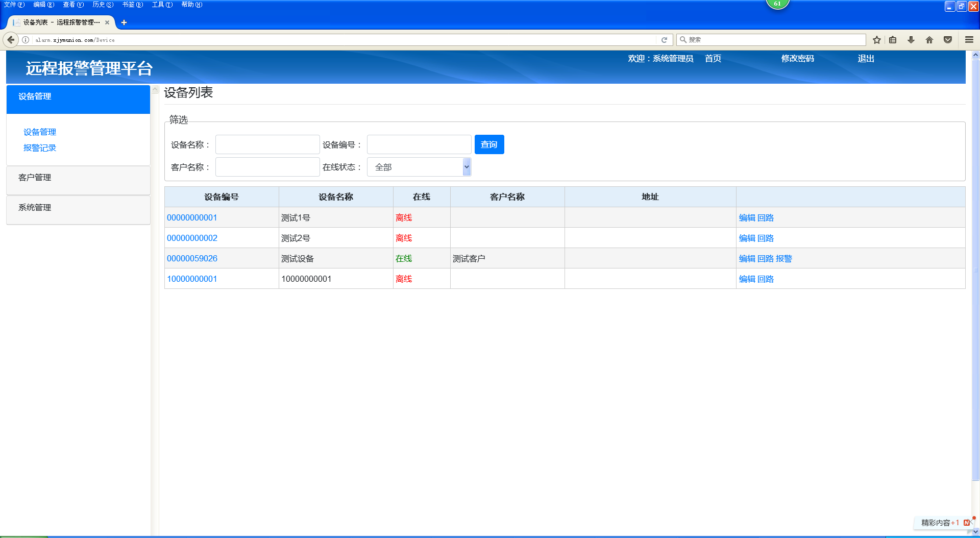Open 报警记录 in the sidebar

40,148
